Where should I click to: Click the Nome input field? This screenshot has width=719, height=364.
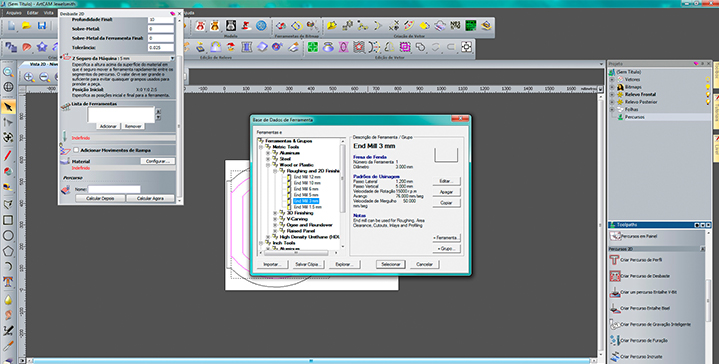coord(114,189)
